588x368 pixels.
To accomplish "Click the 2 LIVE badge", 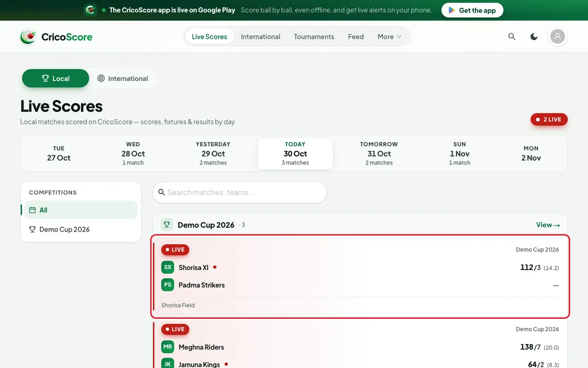I will (549, 119).
